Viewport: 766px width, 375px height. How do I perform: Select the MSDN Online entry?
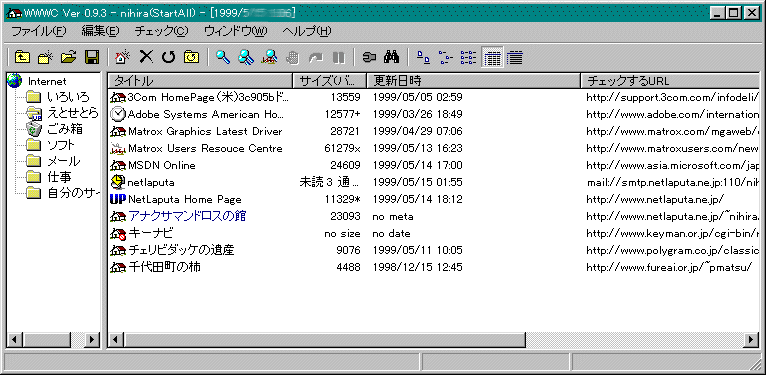coord(161,166)
